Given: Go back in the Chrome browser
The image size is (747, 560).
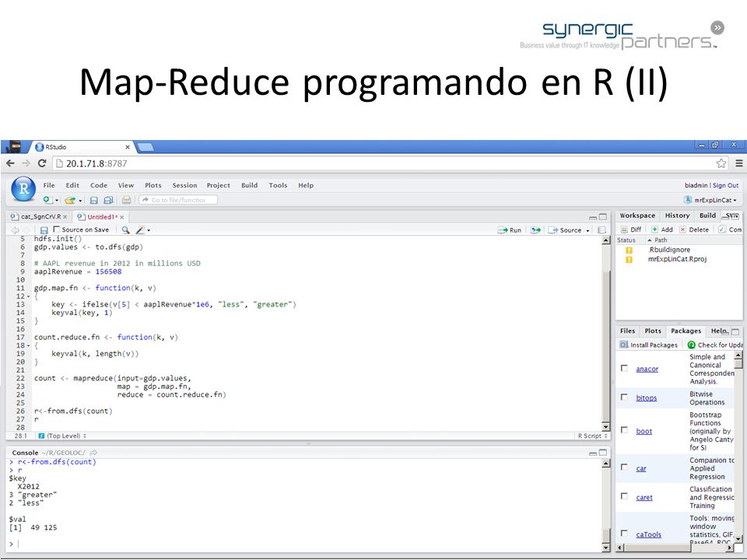Looking at the screenshot, I should click(10, 163).
